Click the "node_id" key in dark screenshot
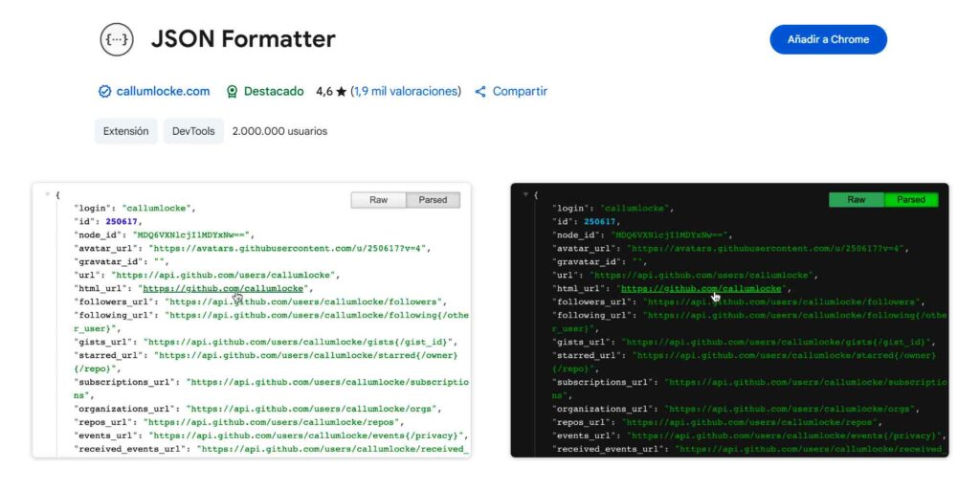 (x=576, y=234)
